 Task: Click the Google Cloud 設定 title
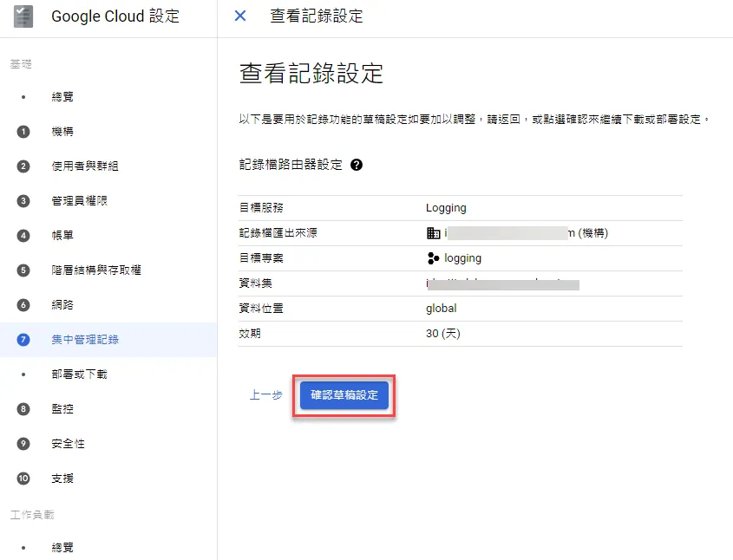tap(115, 16)
